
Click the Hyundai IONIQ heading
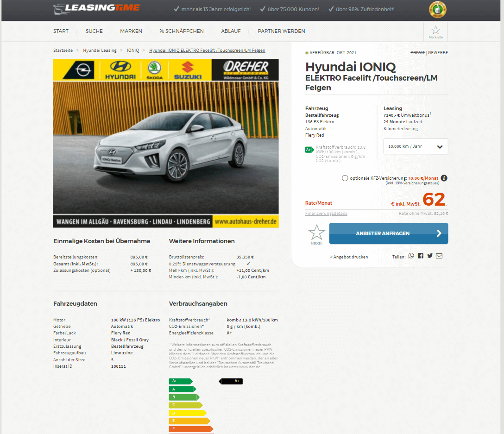click(350, 67)
